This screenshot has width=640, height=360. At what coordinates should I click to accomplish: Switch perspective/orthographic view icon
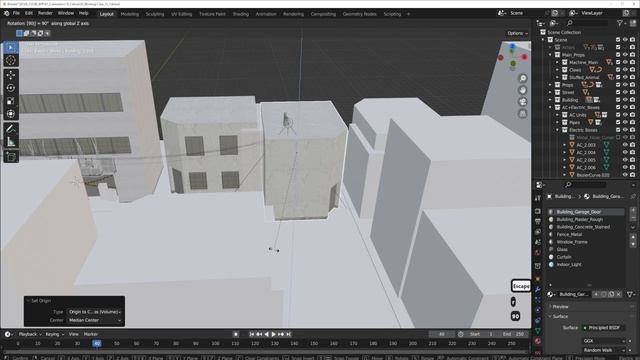522,114
